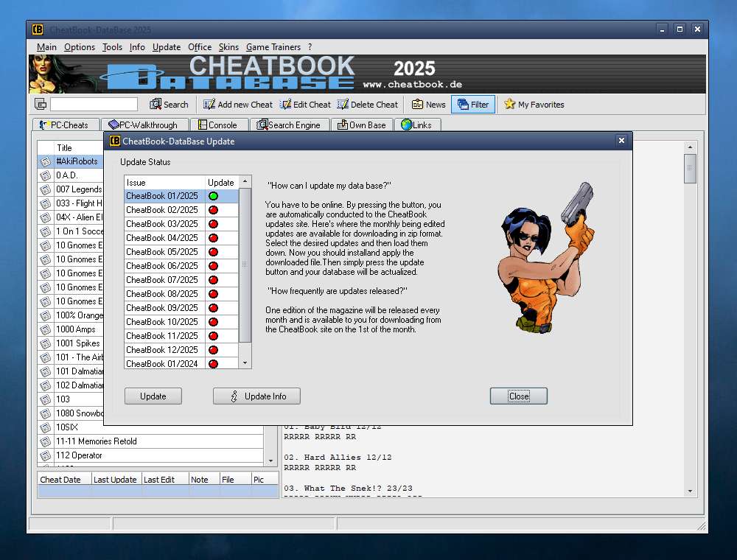Click the Last Update column header
Viewport: 737px width, 560px height.
coord(116,479)
